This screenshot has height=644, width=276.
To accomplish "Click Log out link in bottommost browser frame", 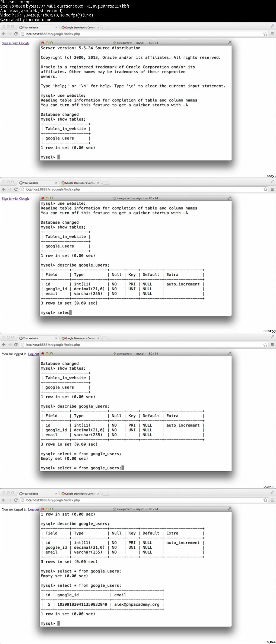I will tap(33, 509).
